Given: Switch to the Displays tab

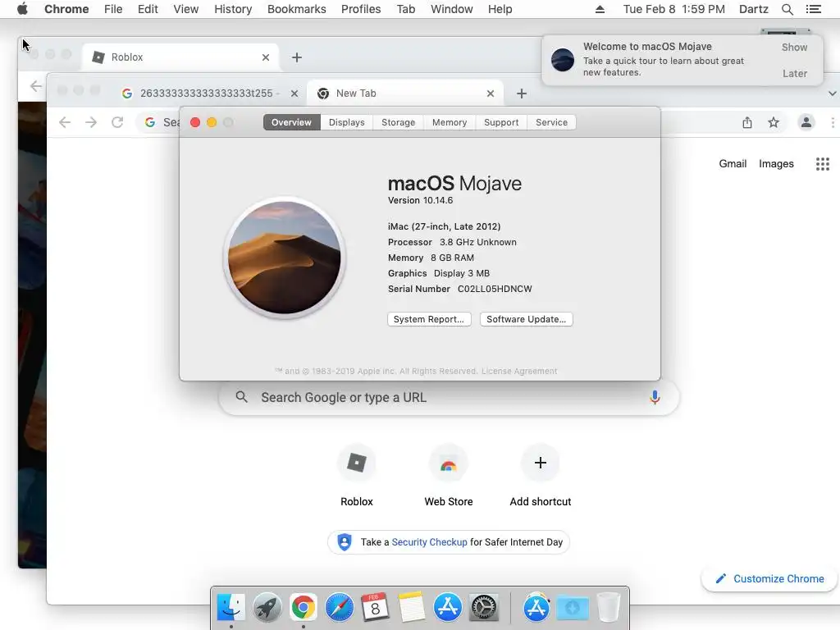Looking at the screenshot, I should [x=347, y=122].
